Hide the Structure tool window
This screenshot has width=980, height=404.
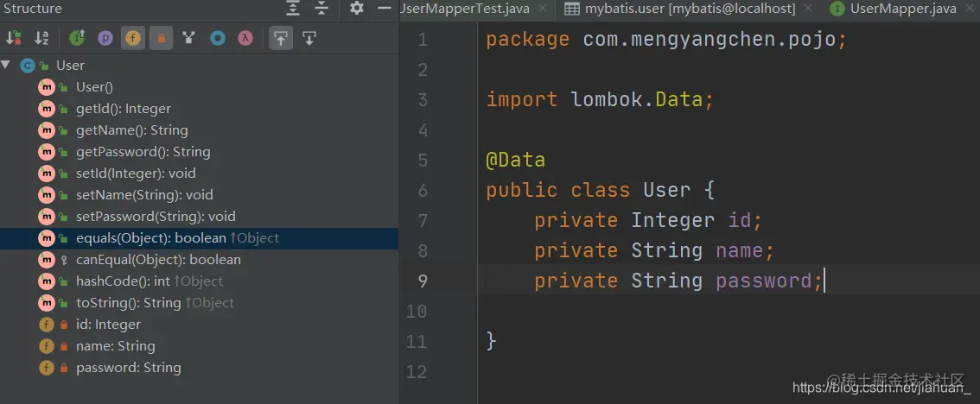[x=385, y=8]
